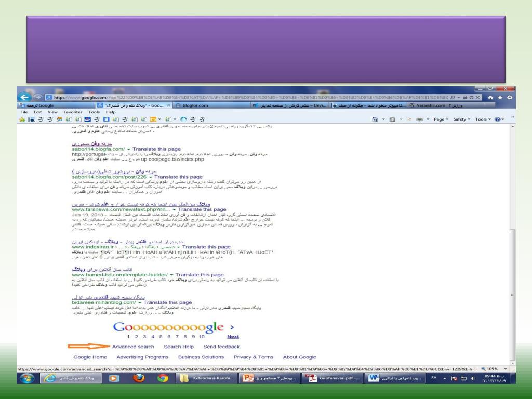Viewport: 532px width, 399px height.
Task: Click the volume speaker tray icon
Action: click(x=473, y=378)
